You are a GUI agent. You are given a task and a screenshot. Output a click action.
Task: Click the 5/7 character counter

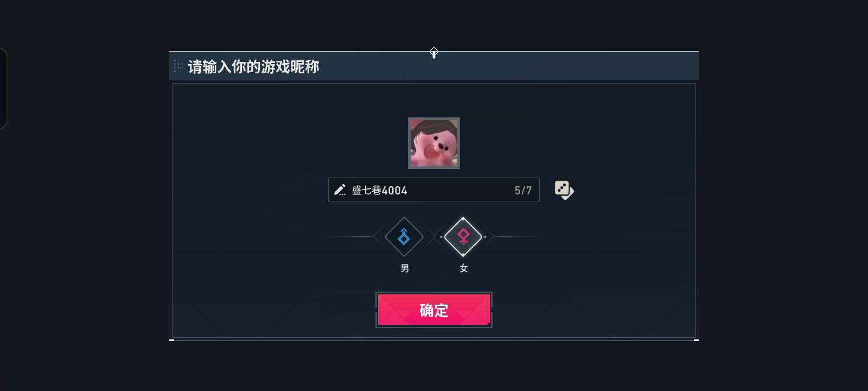click(523, 190)
